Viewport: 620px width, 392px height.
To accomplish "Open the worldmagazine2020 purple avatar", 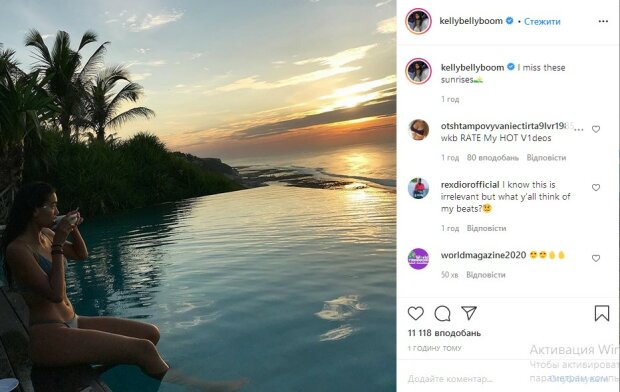I will click(418, 259).
